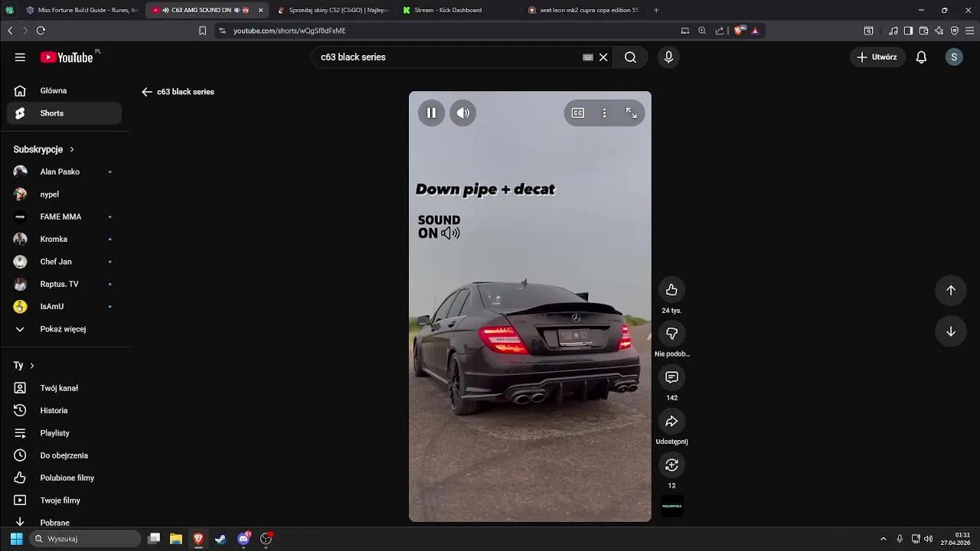Open Kromka channel subscription
Screen dimensions: 980x551
64,239
